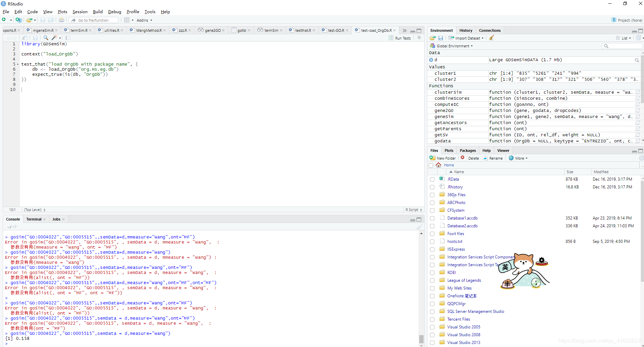Refresh the Environment pane
The width and height of the screenshot is (644, 347).
[638, 38]
